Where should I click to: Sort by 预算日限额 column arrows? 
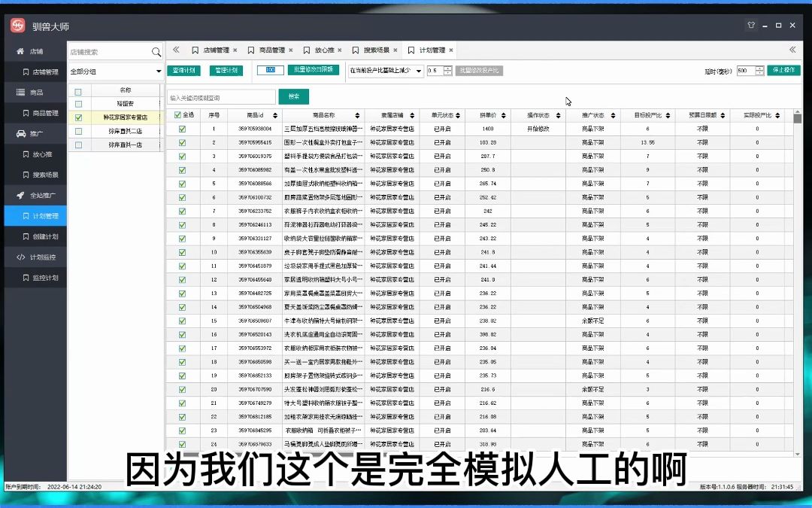(723, 116)
